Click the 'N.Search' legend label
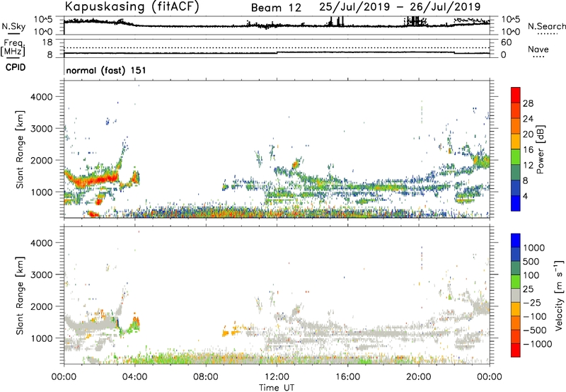Screen dimensions: 566x392 click(x=546, y=26)
